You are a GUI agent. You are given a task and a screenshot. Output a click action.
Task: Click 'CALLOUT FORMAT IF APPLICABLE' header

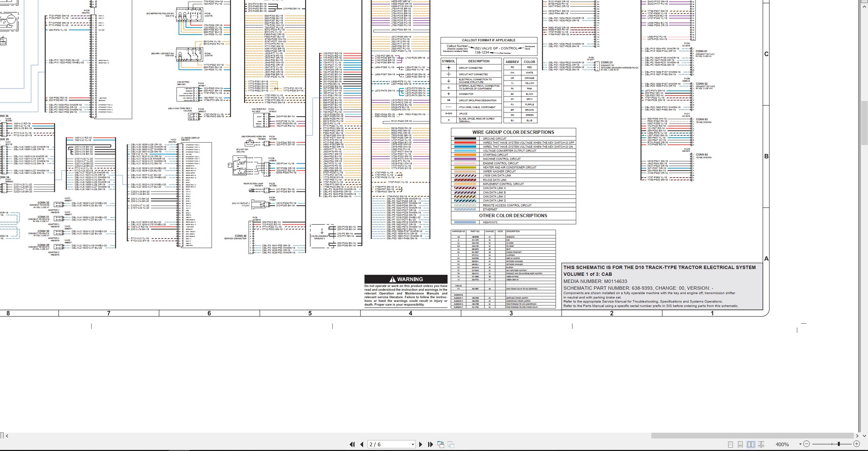tap(489, 40)
